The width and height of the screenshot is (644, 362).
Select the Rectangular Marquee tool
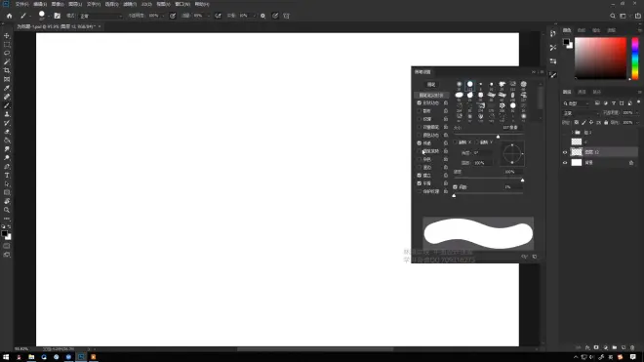[7, 44]
